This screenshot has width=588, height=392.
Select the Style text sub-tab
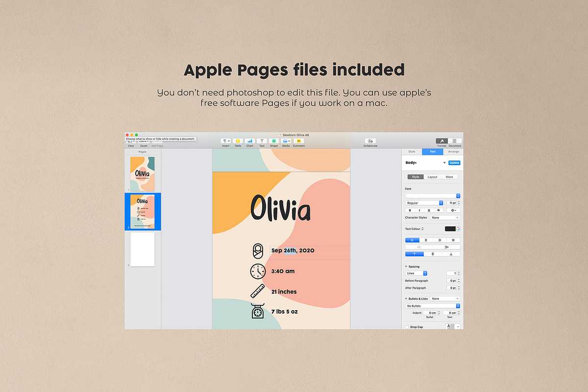[x=416, y=177]
